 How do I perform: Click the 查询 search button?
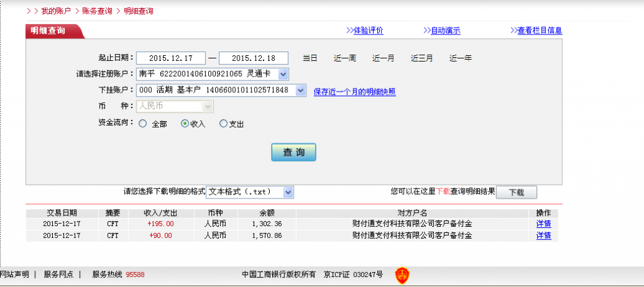(293, 153)
